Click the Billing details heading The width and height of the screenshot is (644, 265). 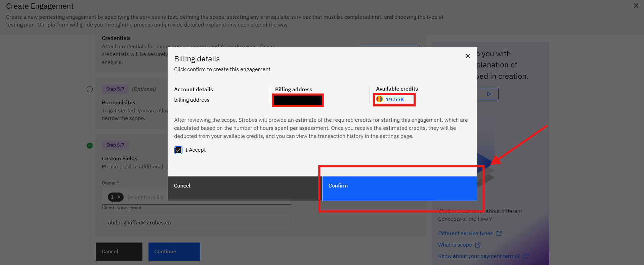tap(197, 59)
